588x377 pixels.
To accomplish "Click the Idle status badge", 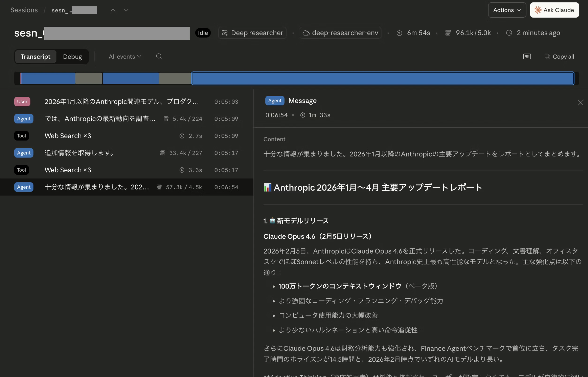I will 203,33.
